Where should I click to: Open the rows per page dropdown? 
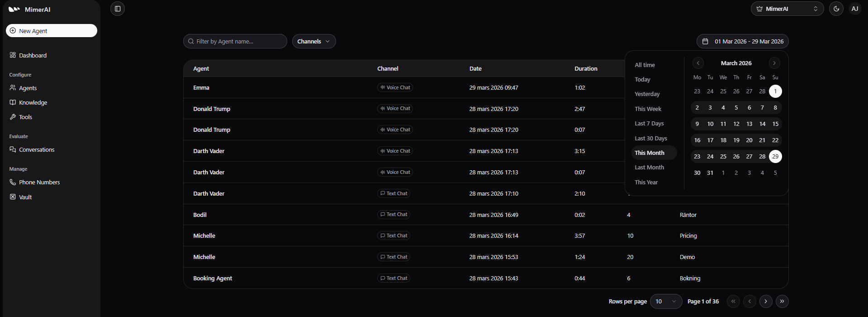point(666,301)
